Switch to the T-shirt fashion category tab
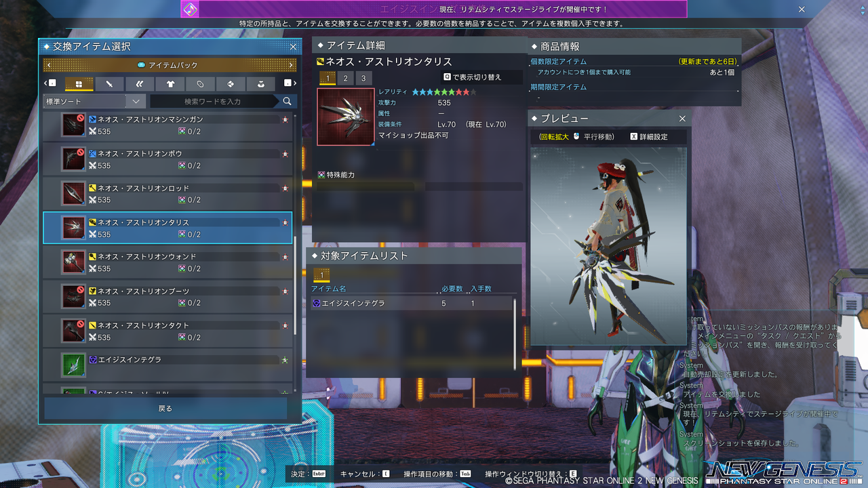Image resolution: width=868 pixels, height=488 pixels. [x=170, y=84]
